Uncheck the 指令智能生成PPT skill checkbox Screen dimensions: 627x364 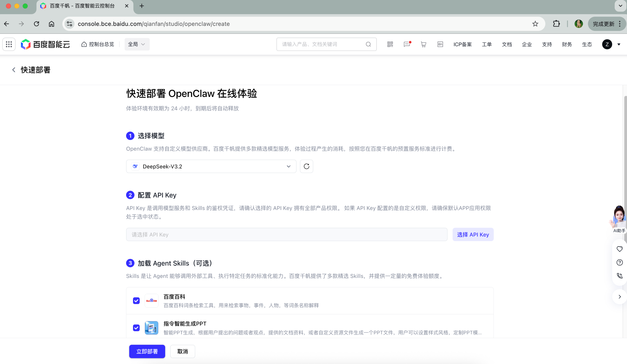[136, 328]
